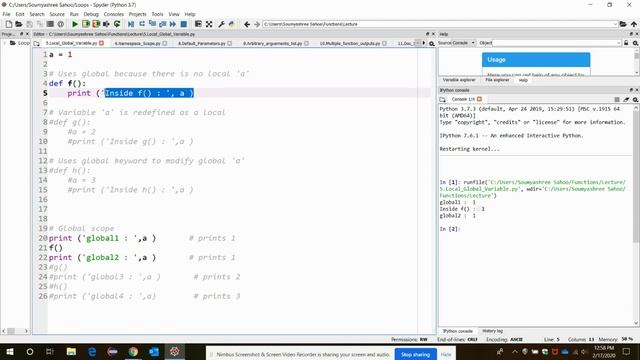Maximize the current pane
The width and height of the screenshot is (640, 360).
198,24
